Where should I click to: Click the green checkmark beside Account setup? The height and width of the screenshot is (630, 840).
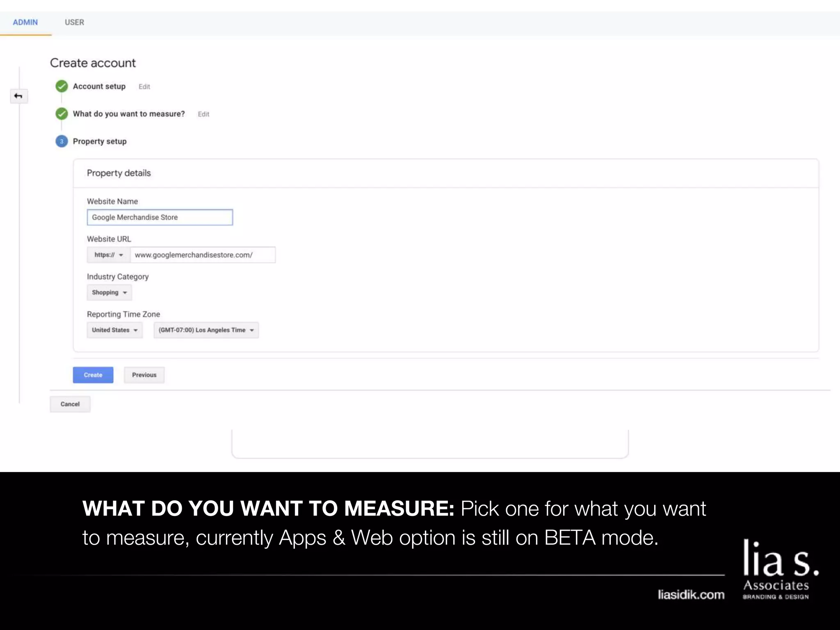point(62,87)
